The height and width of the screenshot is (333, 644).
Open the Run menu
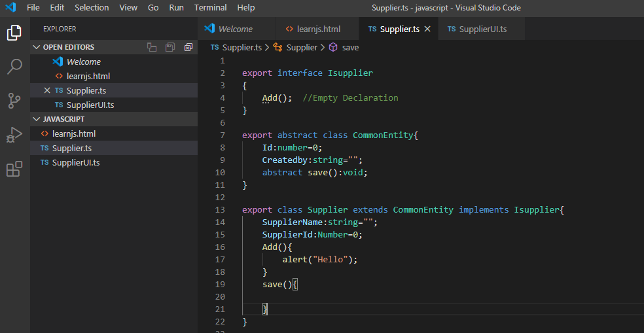176,8
